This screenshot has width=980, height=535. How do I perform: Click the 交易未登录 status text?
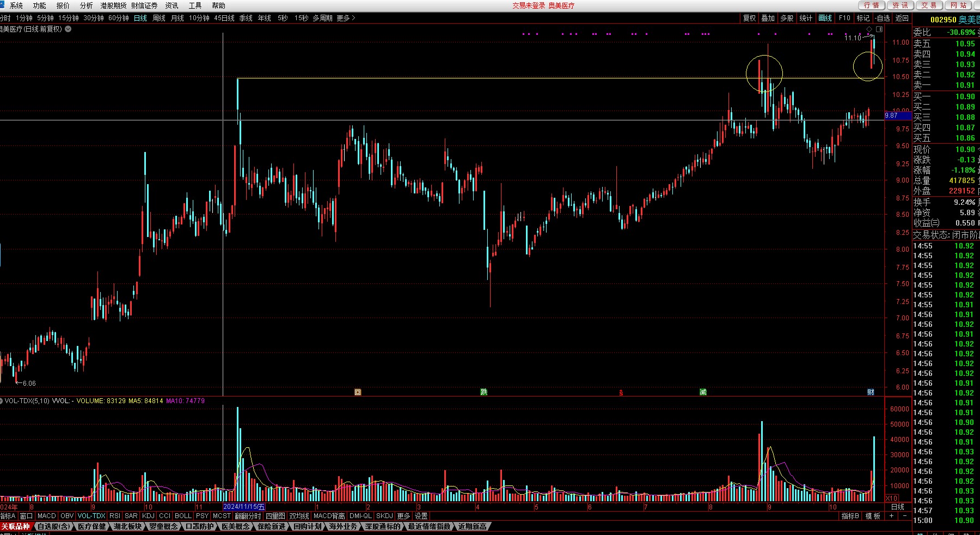[x=529, y=5]
